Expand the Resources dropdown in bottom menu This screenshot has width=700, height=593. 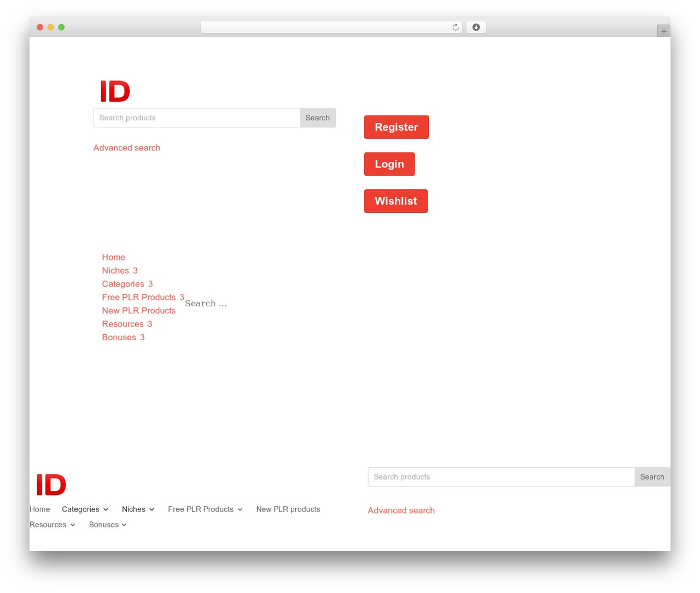[52, 525]
